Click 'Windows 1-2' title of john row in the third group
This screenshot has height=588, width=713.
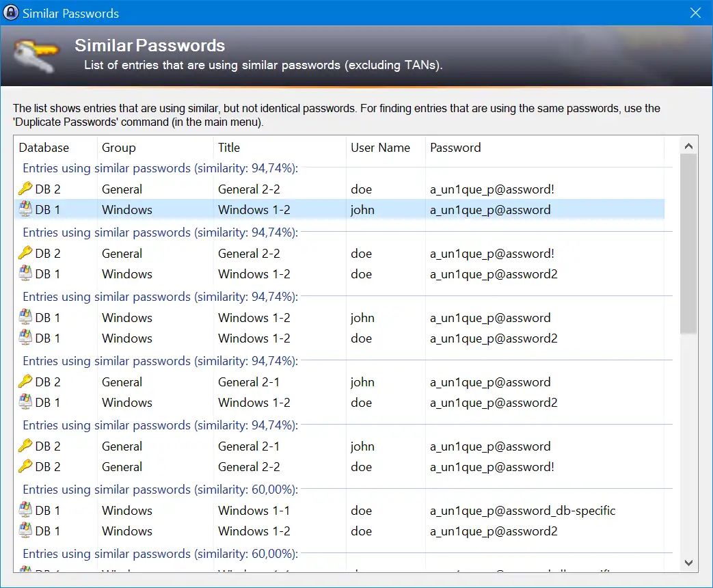[254, 318]
